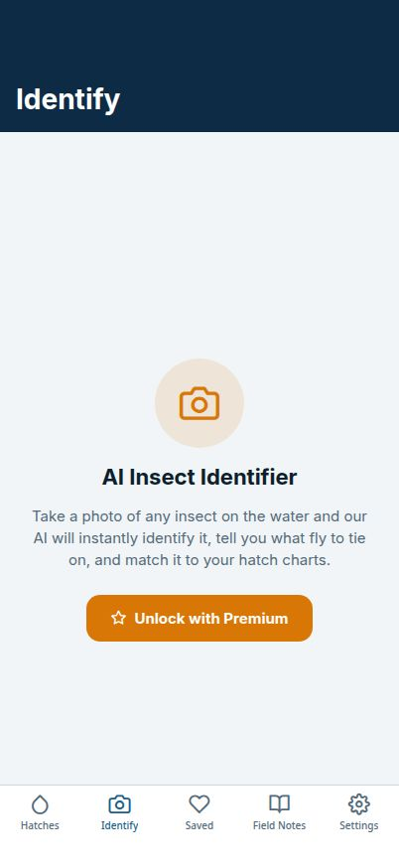Click the large orange camera icon
This screenshot has height=868, width=399.
click(x=199, y=403)
